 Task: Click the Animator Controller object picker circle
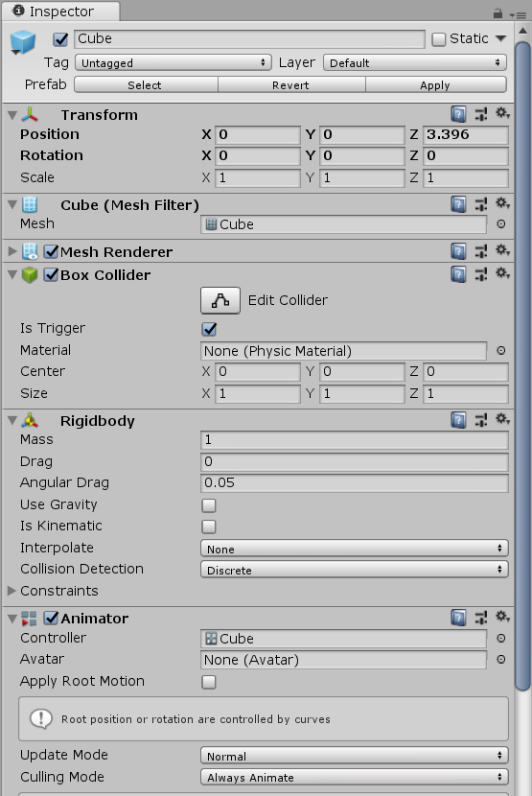pos(501,639)
